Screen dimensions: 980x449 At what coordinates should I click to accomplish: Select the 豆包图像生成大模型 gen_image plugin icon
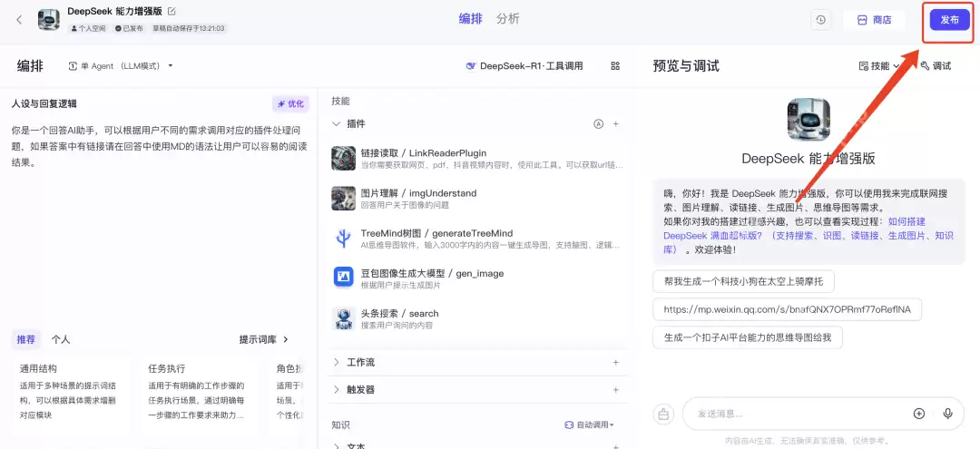[343, 276]
